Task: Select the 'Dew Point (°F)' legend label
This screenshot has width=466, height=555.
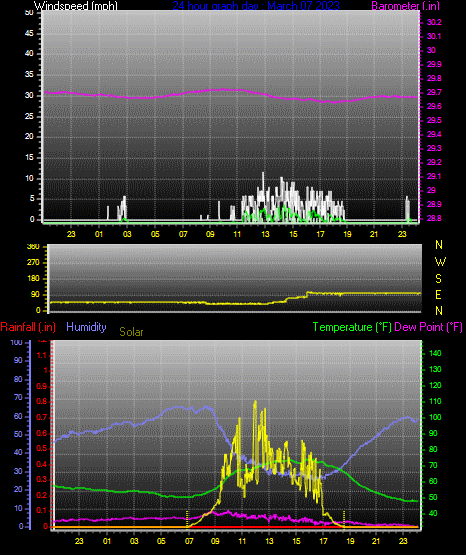Action: (428, 327)
